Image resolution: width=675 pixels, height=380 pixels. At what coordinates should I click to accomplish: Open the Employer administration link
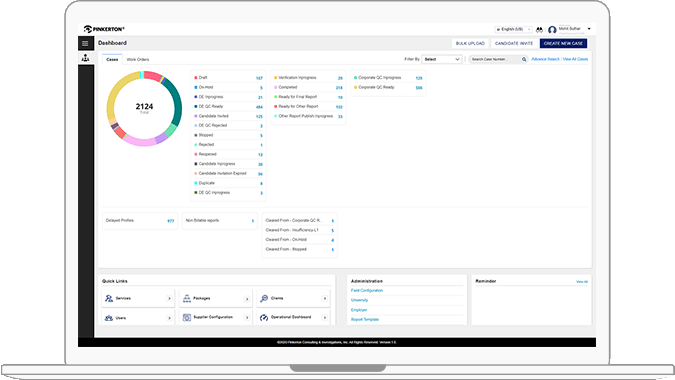pyautogui.click(x=359, y=310)
